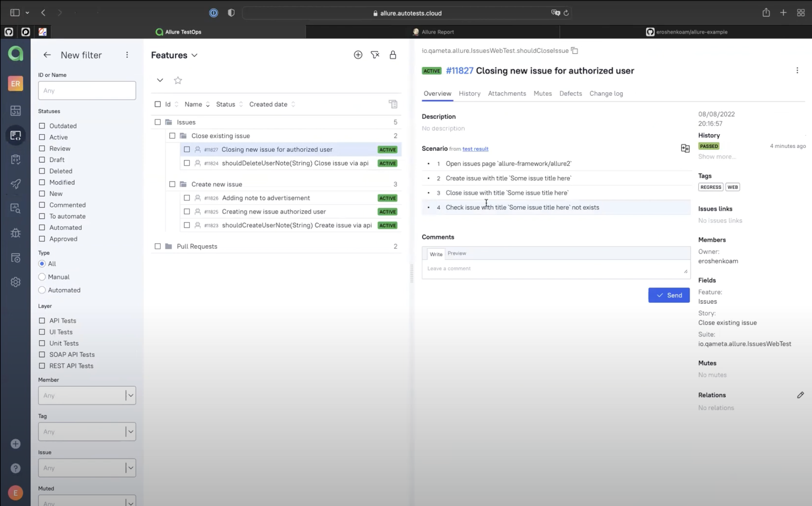The height and width of the screenshot is (506, 812).
Task: Enable the UI Tests layer checkbox
Action: tap(42, 332)
